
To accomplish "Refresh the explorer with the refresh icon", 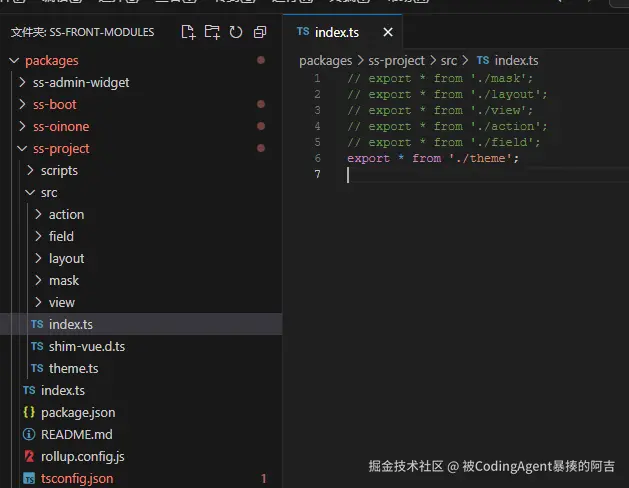I will click(x=236, y=32).
